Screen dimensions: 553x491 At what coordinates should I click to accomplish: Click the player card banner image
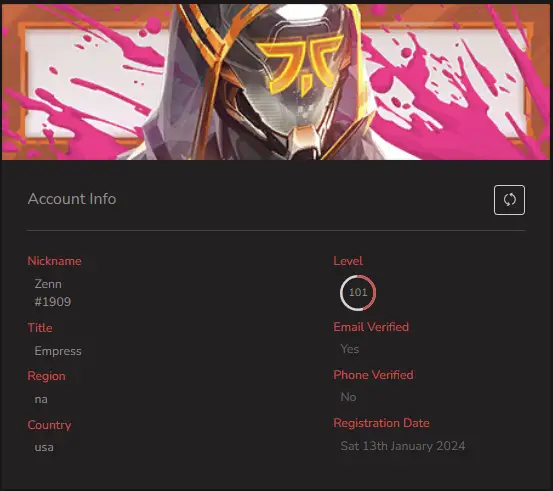click(x=276, y=81)
